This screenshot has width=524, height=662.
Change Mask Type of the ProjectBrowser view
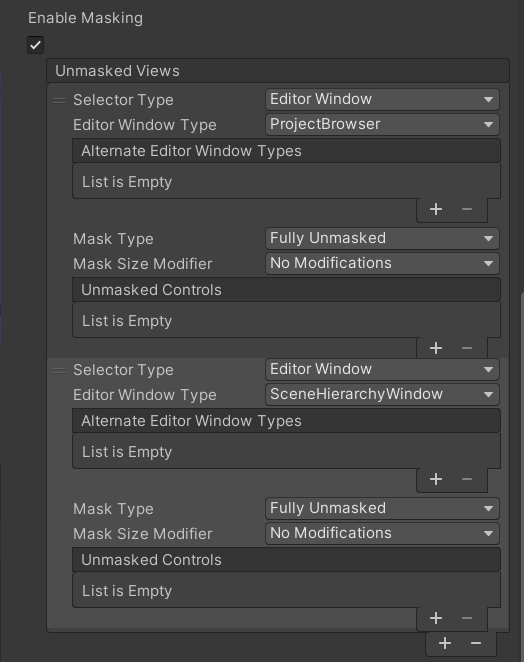pos(382,238)
